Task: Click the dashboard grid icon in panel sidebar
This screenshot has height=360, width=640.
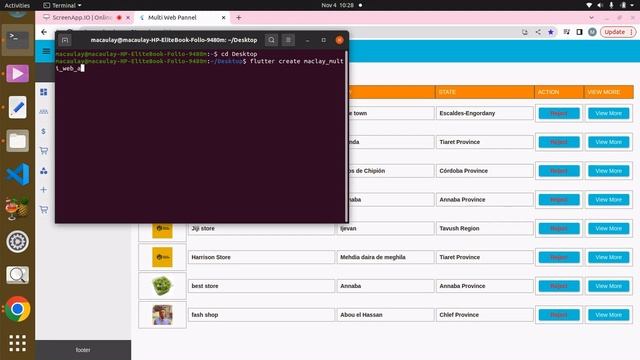Action: pos(44,92)
